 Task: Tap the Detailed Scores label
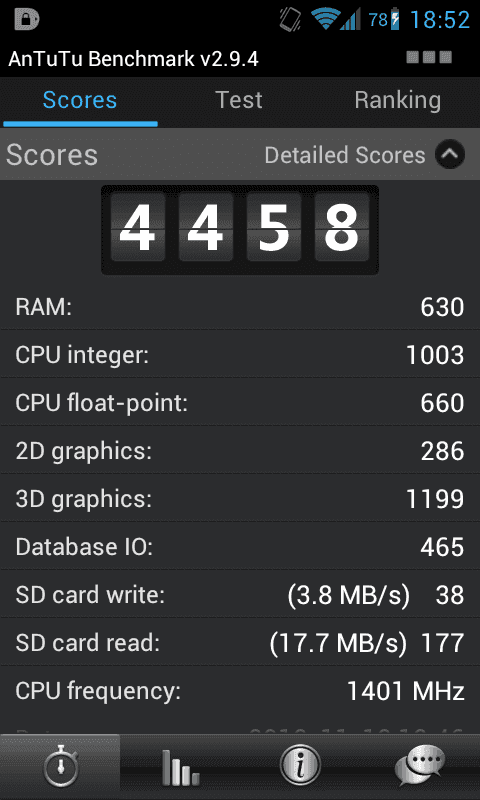pos(345,155)
